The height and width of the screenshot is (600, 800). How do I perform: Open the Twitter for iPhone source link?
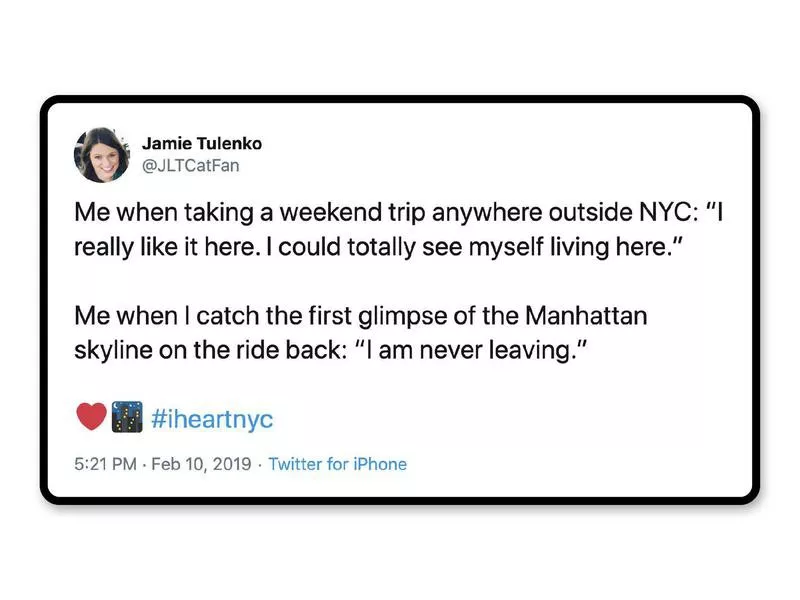tap(338, 464)
